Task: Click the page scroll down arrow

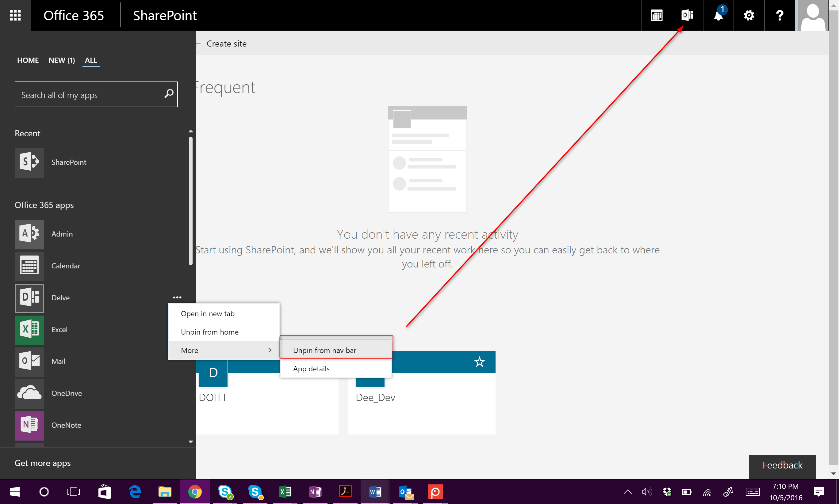Action: pyautogui.click(x=833, y=473)
